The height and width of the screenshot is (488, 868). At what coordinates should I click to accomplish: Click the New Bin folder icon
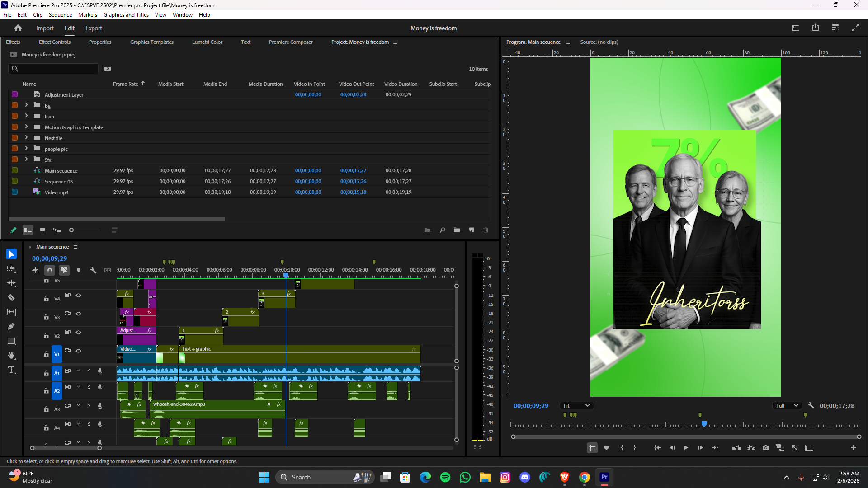coord(457,230)
